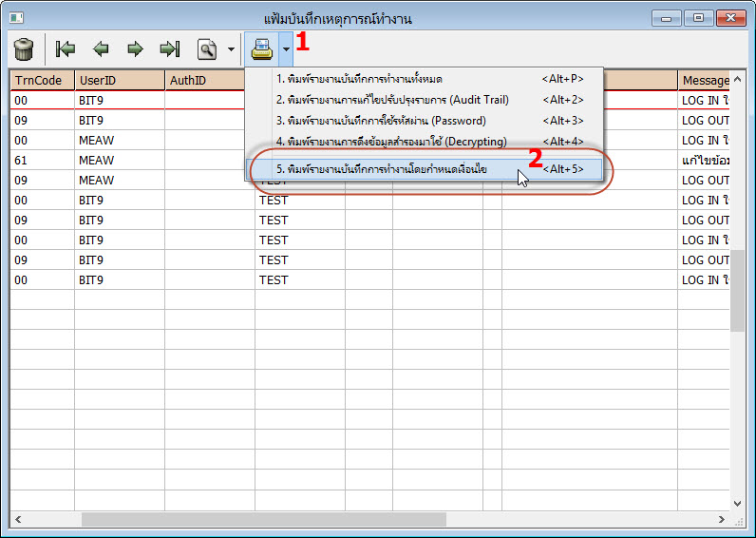Viewport: 756px width, 538px height.
Task: Maximize the event log window
Action: click(698, 18)
